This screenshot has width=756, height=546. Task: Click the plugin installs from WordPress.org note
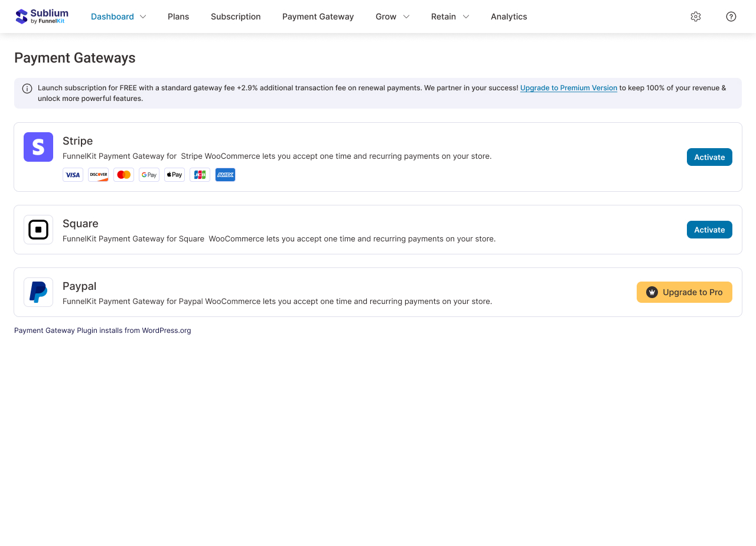[x=103, y=331]
